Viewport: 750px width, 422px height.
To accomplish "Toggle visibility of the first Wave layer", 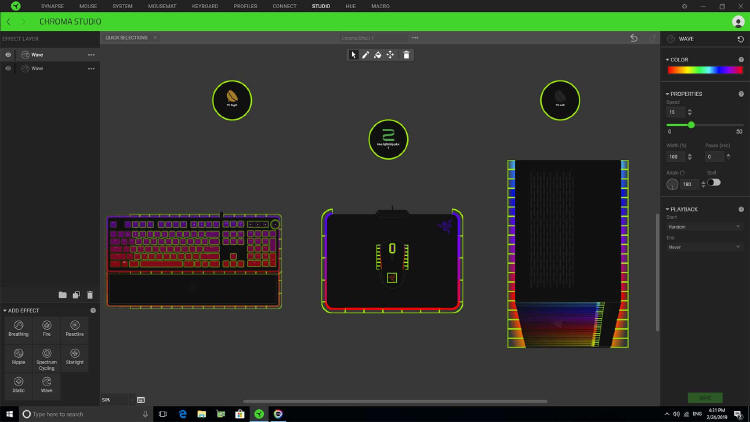I will [x=8, y=55].
